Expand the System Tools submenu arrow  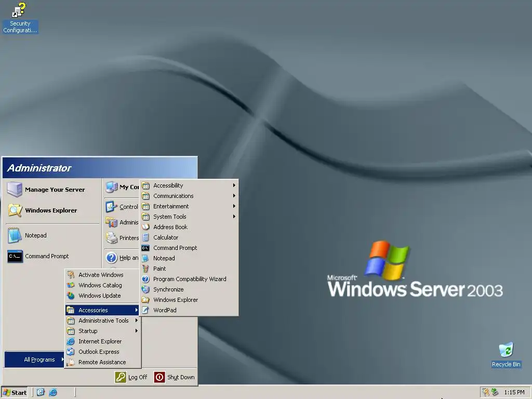234,217
